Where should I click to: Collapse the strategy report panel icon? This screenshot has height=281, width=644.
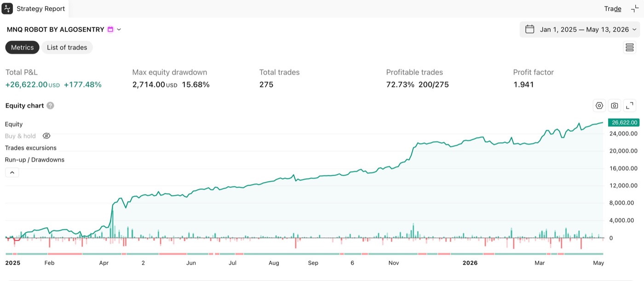[635, 8]
